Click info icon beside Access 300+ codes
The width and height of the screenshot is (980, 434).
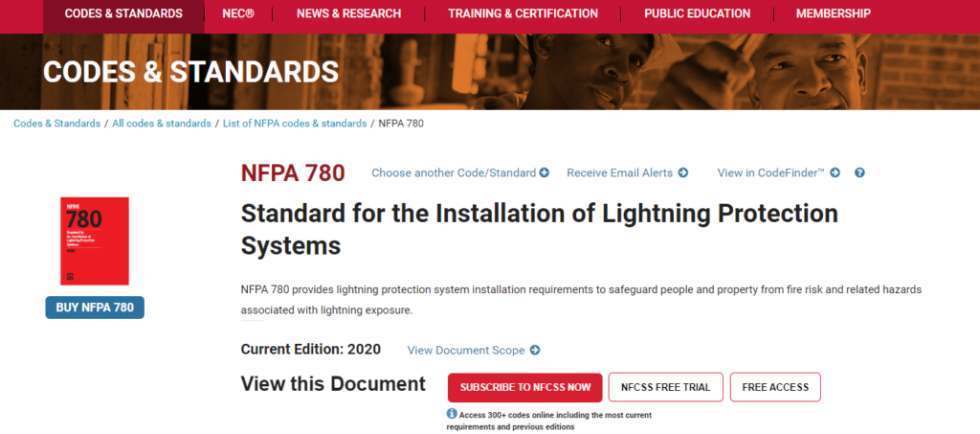pyautogui.click(x=452, y=413)
